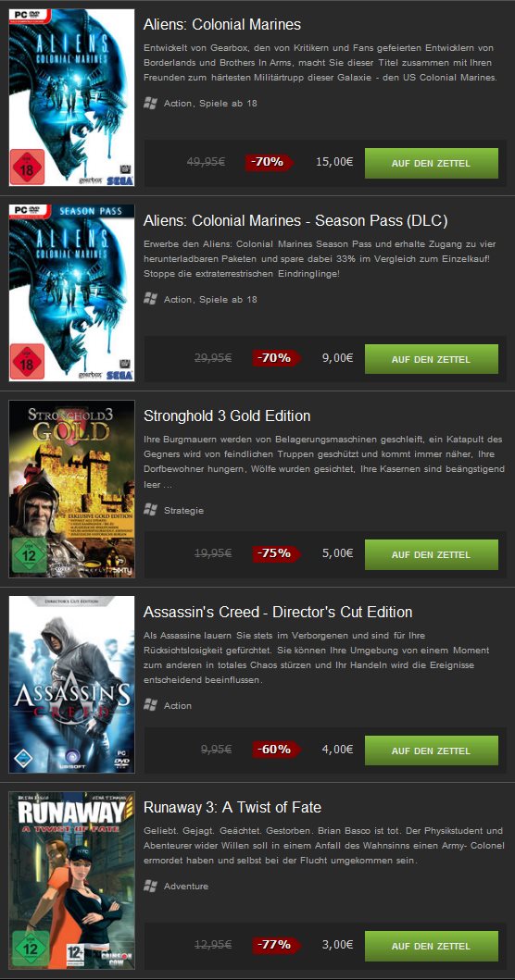Click the -77% discount badge on Runaway 3

(x=277, y=945)
